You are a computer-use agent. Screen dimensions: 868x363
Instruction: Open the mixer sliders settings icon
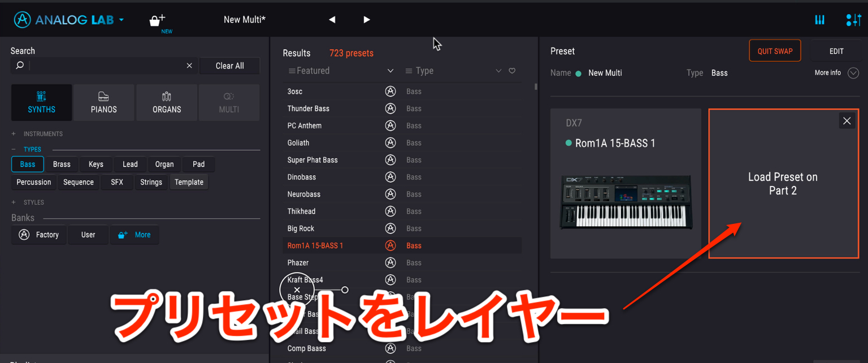pos(853,20)
